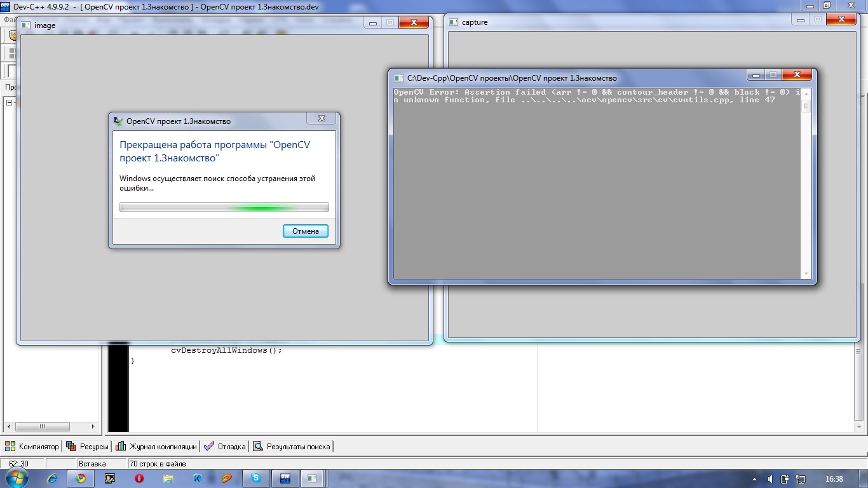Minimize the image window
The image size is (868, 488).
click(x=373, y=22)
